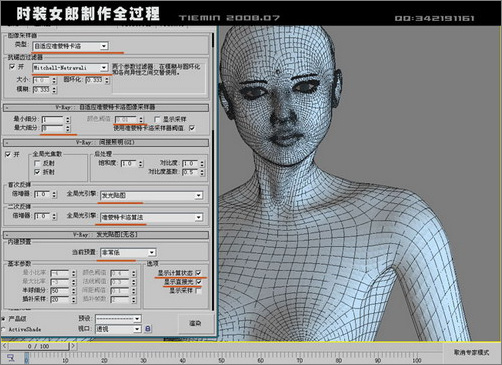Viewport: 502px width, 365px height.
Task: Click the 插补采样 value field
Action: [59, 299]
